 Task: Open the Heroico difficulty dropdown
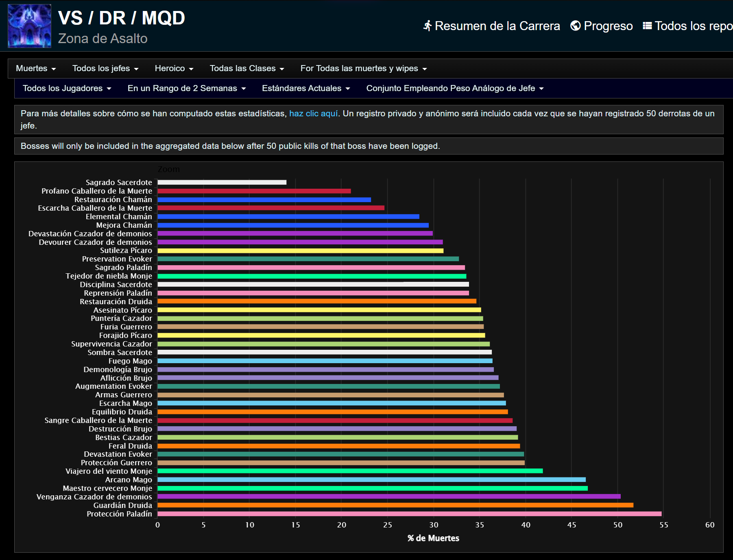pyautogui.click(x=174, y=68)
